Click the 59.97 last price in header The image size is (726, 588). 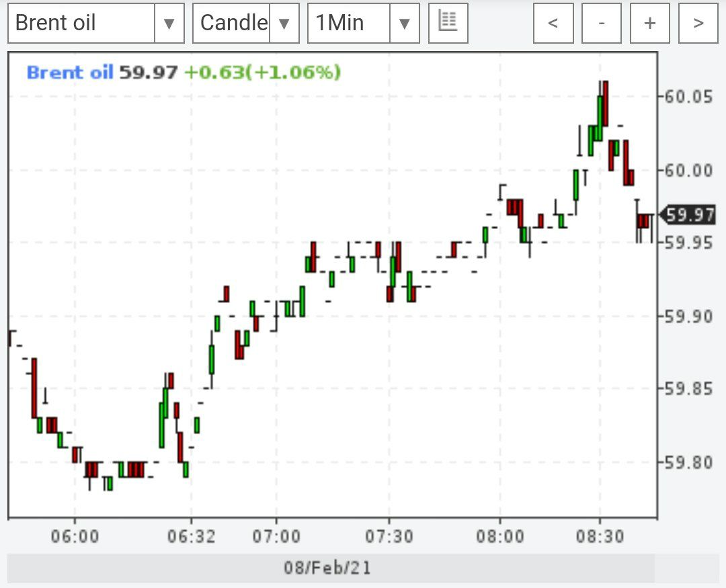pos(148,72)
